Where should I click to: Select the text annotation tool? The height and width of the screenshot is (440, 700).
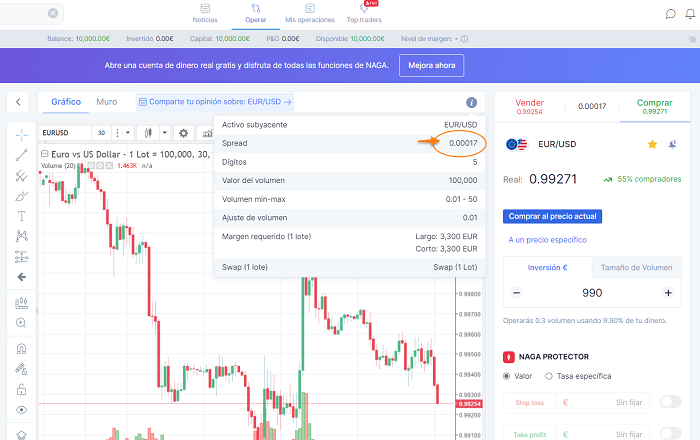click(x=21, y=216)
